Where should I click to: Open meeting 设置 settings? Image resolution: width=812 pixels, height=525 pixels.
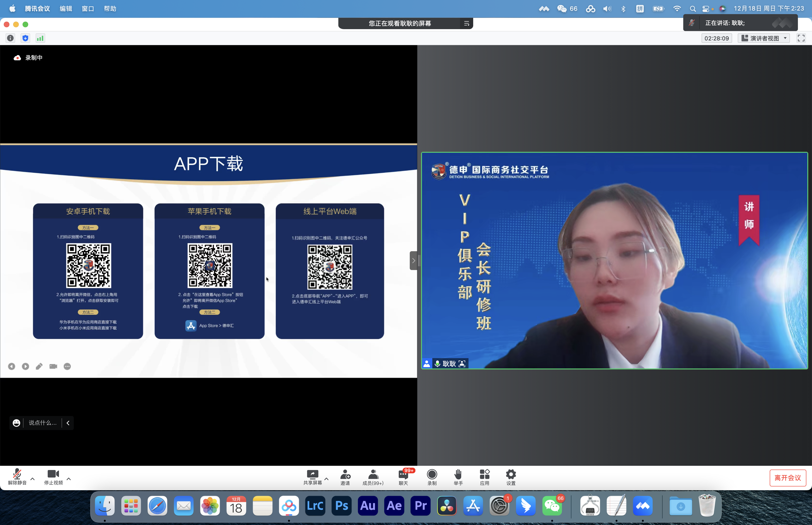click(x=511, y=477)
